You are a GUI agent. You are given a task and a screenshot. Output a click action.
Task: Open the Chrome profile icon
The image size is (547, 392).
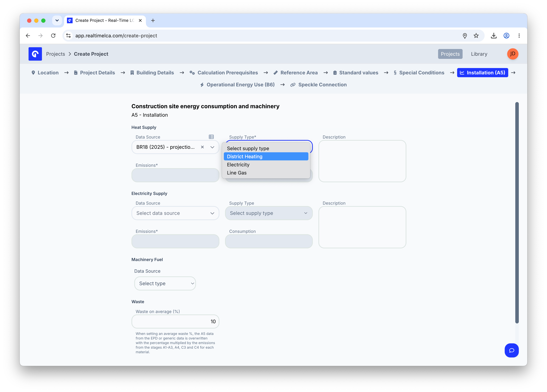tap(506, 36)
